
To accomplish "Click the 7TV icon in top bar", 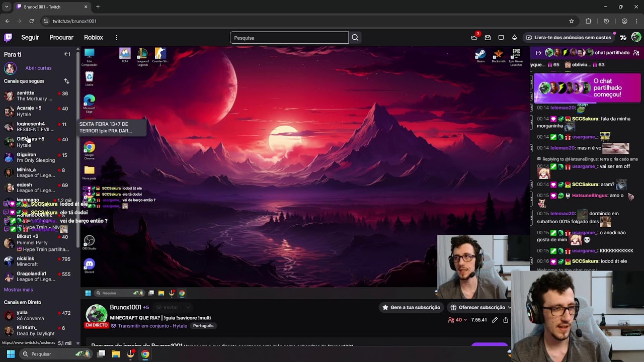I will [623, 38].
